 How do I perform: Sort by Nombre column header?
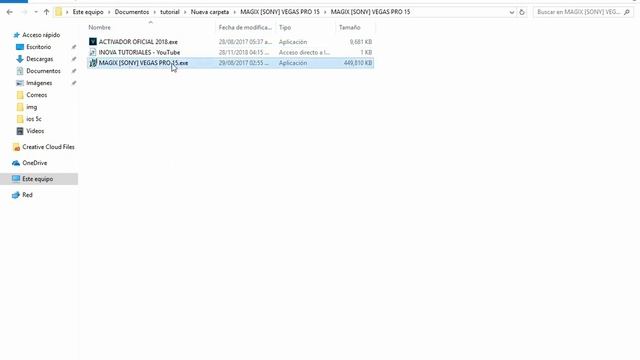[100, 27]
